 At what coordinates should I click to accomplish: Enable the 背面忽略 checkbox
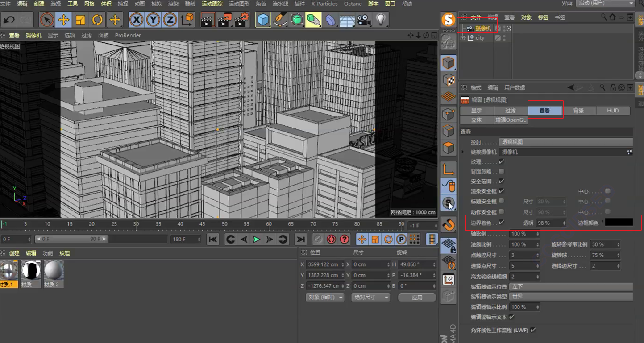point(501,171)
